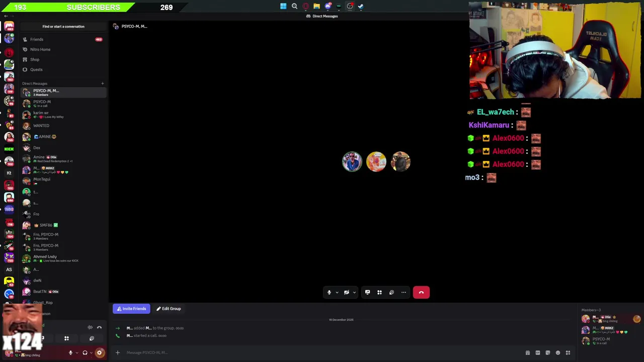Open more options in call controls
This screenshot has width=644, height=362.
click(404, 292)
